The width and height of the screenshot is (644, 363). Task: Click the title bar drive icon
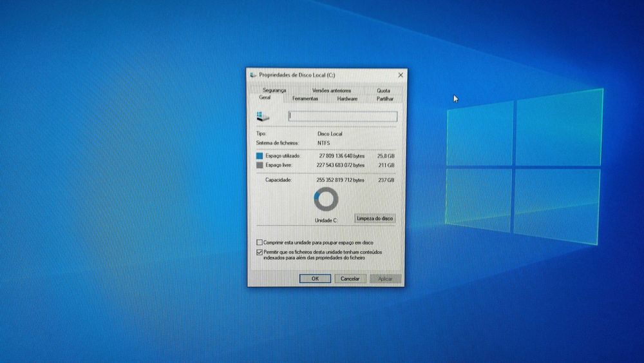[x=253, y=75]
